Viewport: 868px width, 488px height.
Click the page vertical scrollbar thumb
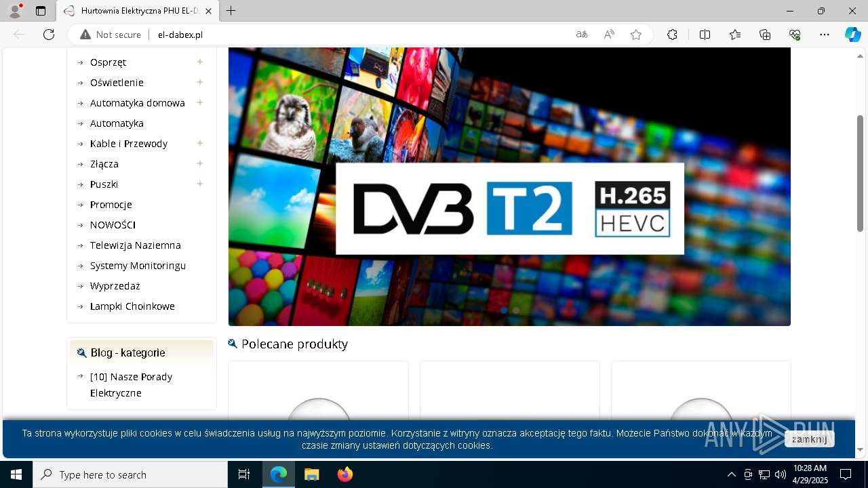[860, 174]
